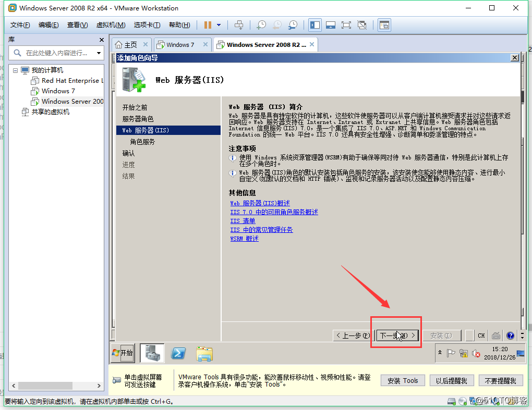Click the send Ctrl+Alt+Del icon
The image size is (532, 410).
point(239,25)
